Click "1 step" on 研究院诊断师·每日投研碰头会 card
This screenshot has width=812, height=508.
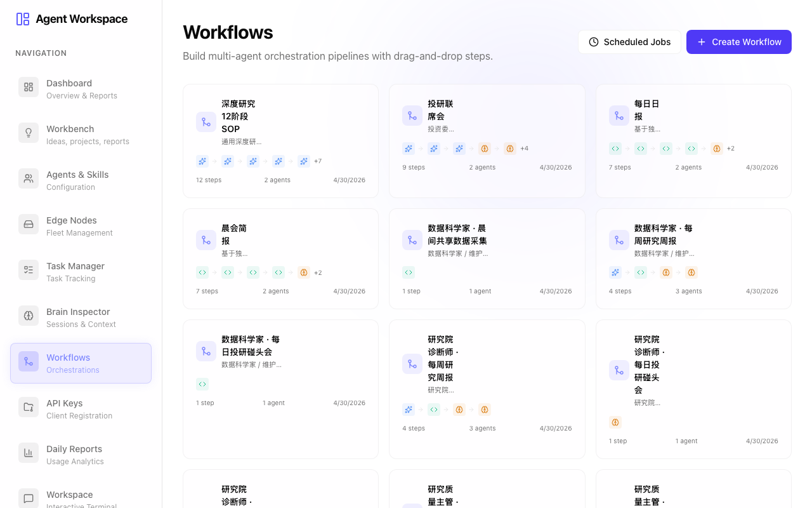click(x=618, y=441)
